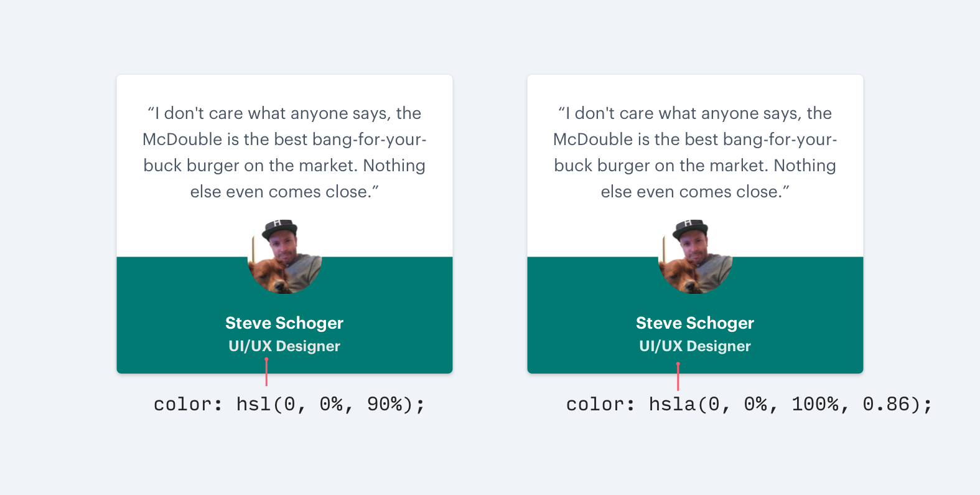Pick the teal footer background of the right card
The width and height of the screenshot is (980, 495).
(x=809, y=311)
